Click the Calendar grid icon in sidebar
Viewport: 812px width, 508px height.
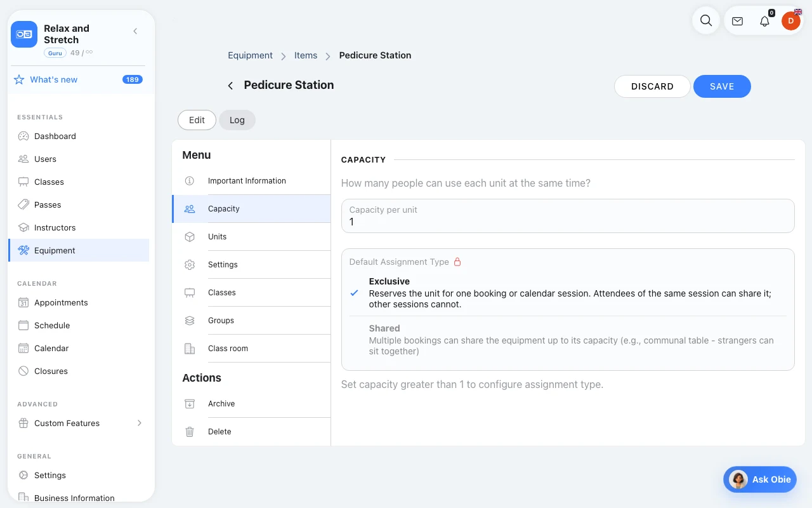(23, 348)
